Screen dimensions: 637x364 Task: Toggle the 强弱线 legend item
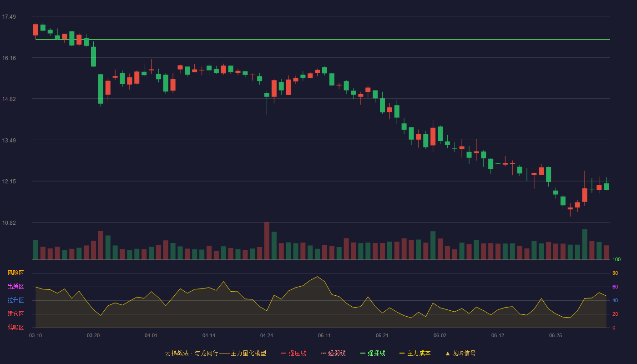tap(333, 353)
